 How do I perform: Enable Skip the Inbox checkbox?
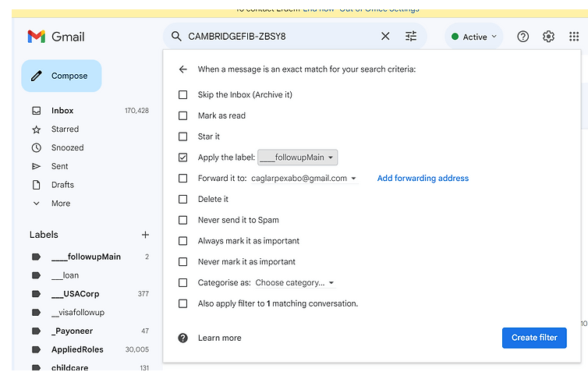tap(183, 95)
